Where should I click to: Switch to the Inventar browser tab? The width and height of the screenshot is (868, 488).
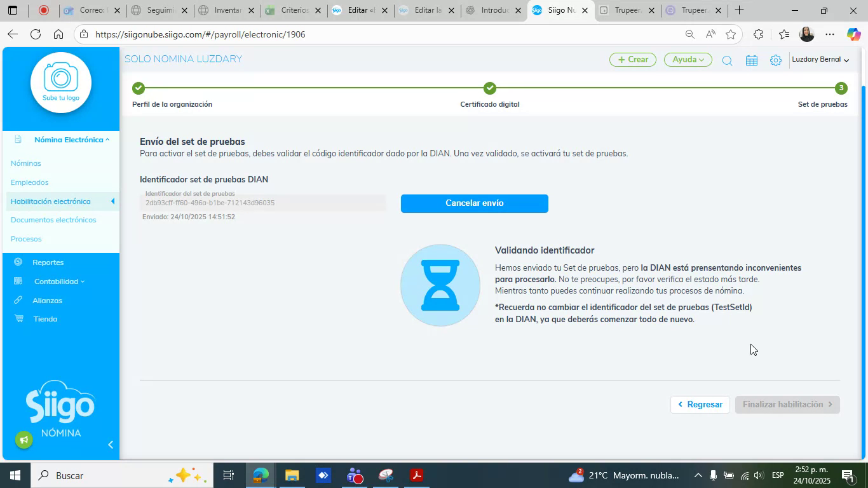[x=227, y=10]
